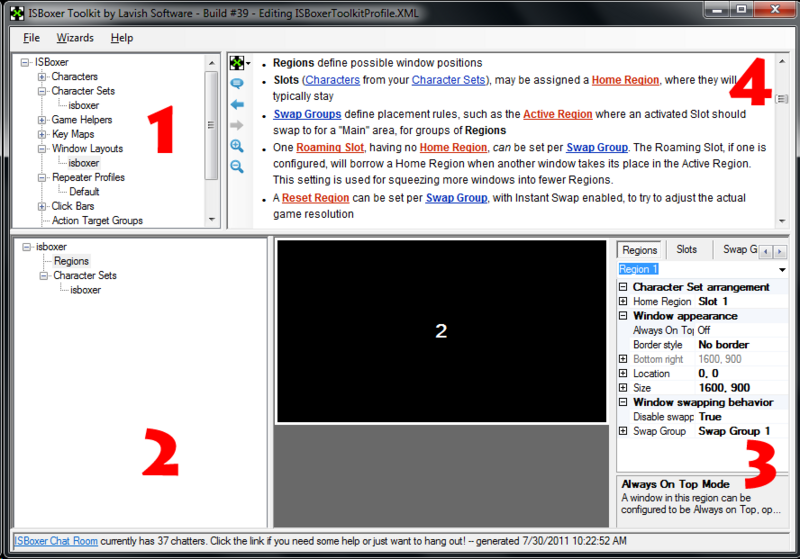Follow the Roaming Slot link
This screenshot has width=800, height=559.
tap(330, 147)
